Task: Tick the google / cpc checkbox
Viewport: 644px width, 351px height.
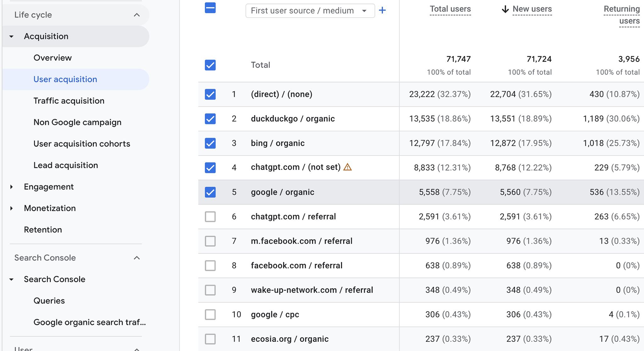Action: coord(210,315)
